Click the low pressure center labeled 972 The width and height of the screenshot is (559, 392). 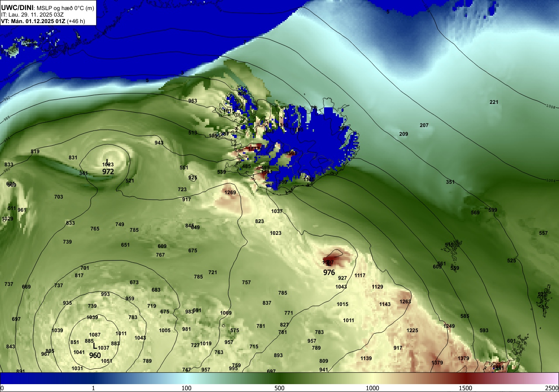tap(108, 172)
